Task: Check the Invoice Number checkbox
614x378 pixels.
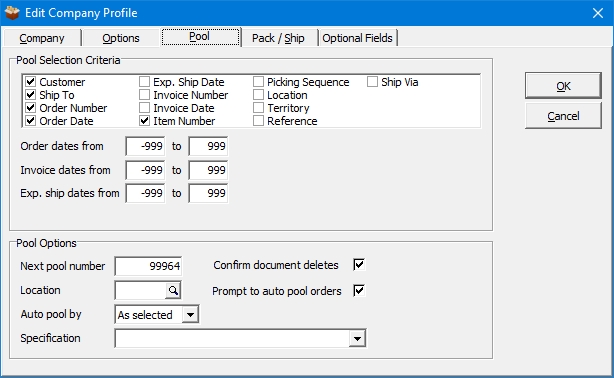Action: tap(144, 95)
